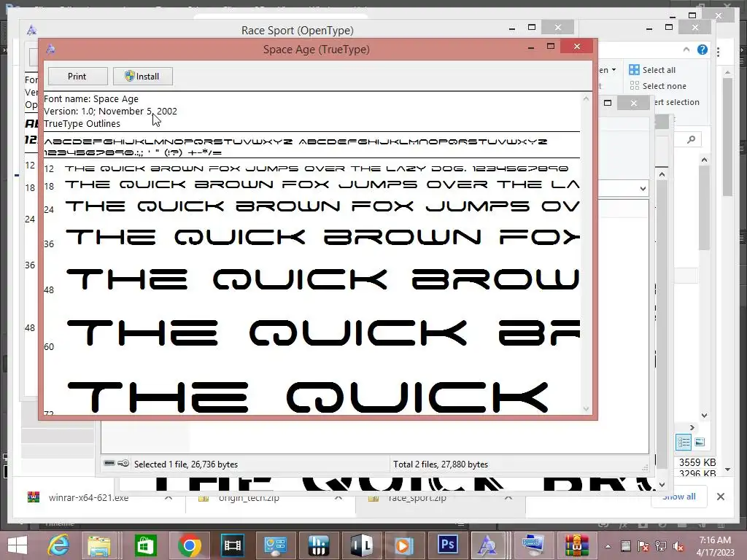The image size is (747, 560).
Task: Click the network tray icon
Action: point(661,546)
